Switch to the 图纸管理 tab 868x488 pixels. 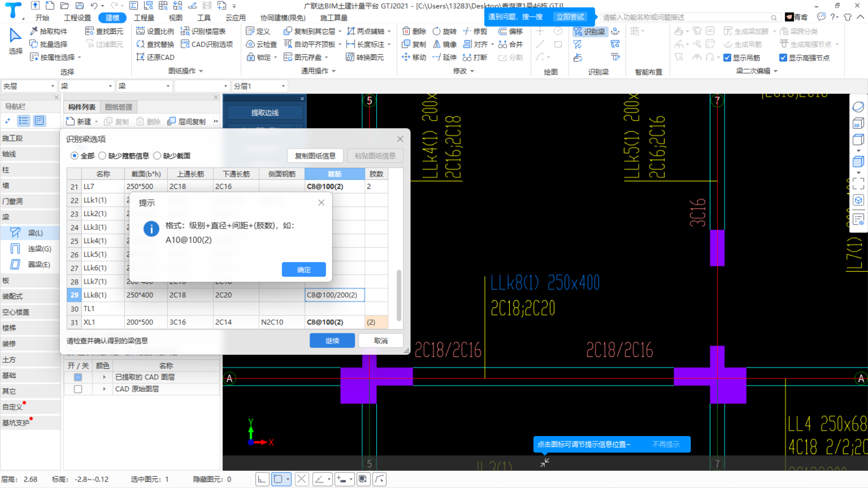click(118, 107)
